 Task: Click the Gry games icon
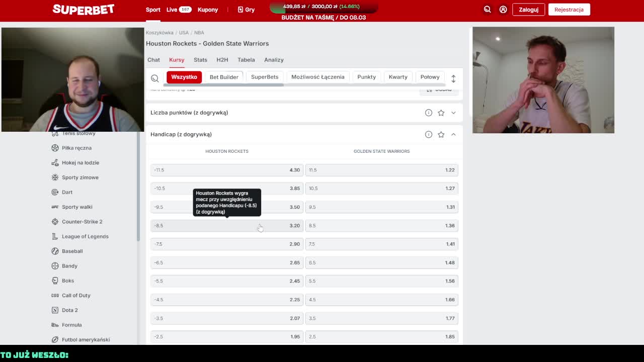240,10
